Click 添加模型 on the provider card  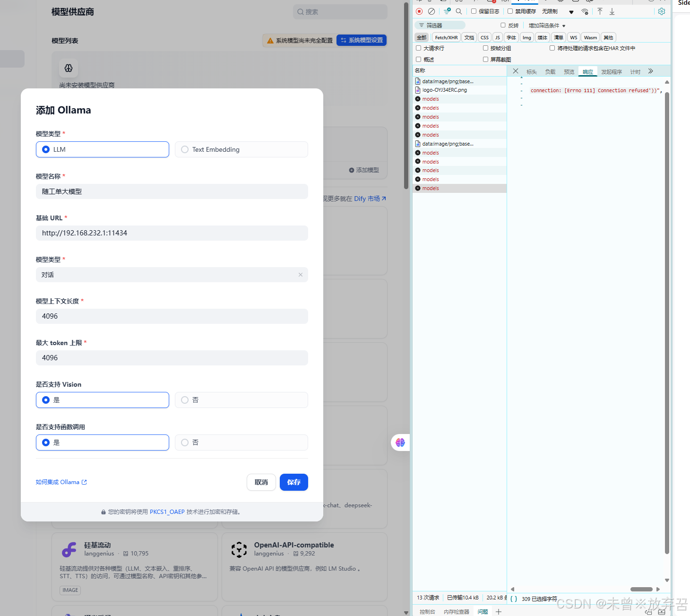(x=364, y=170)
